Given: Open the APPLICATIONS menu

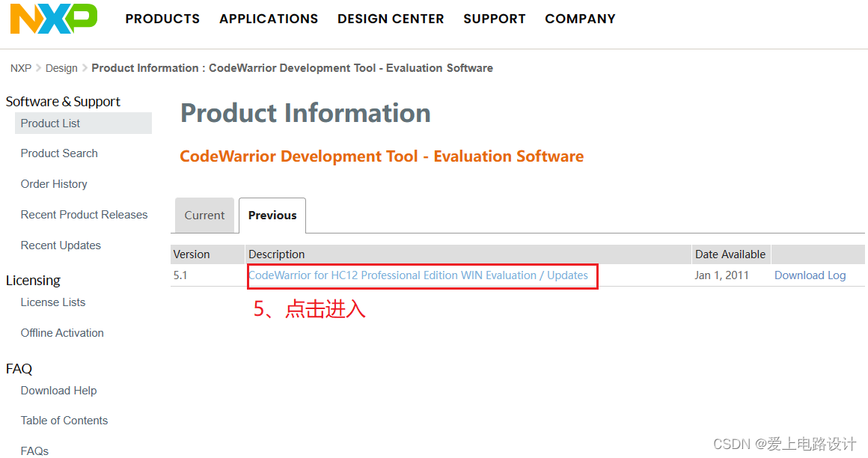Looking at the screenshot, I should pos(269,19).
